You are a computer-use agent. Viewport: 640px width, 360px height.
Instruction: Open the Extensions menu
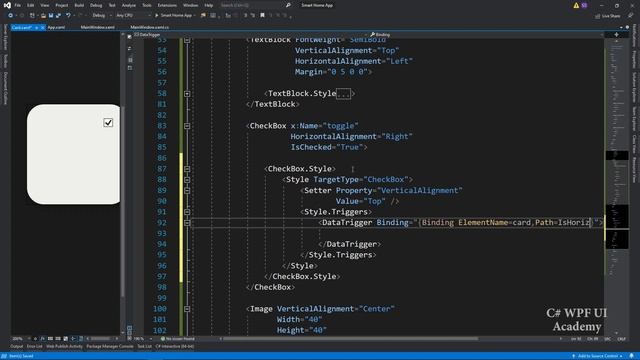pyautogui.click(x=167, y=5)
